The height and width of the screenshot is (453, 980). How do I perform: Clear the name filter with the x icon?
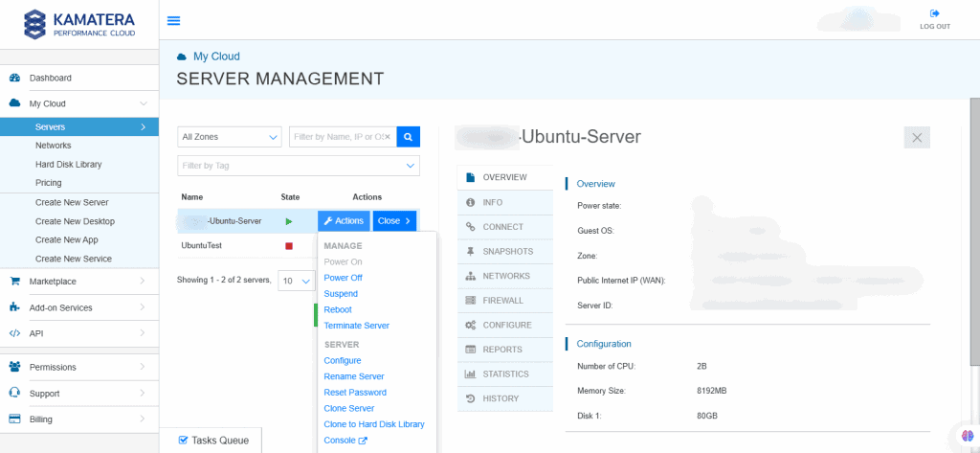click(388, 137)
